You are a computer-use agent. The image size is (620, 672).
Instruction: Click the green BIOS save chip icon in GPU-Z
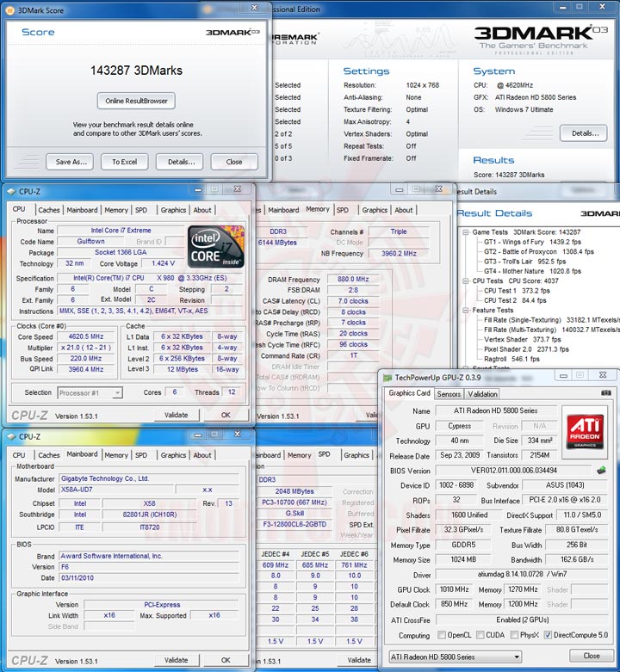click(x=601, y=470)
